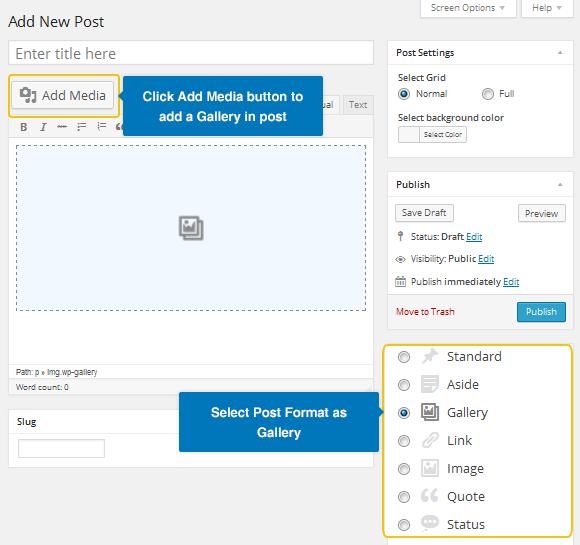
Task: Click the Enter title here field
Action: (x=191, y=53)
